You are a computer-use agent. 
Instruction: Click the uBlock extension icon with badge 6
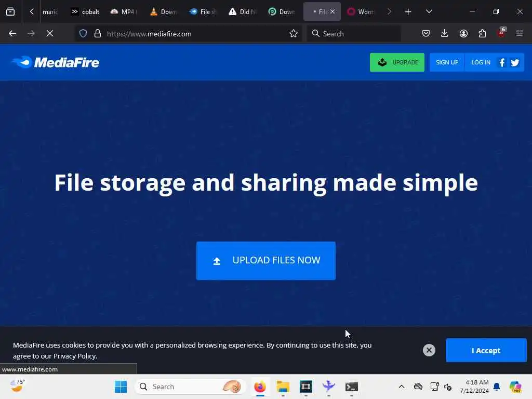[x=501, y=33]
